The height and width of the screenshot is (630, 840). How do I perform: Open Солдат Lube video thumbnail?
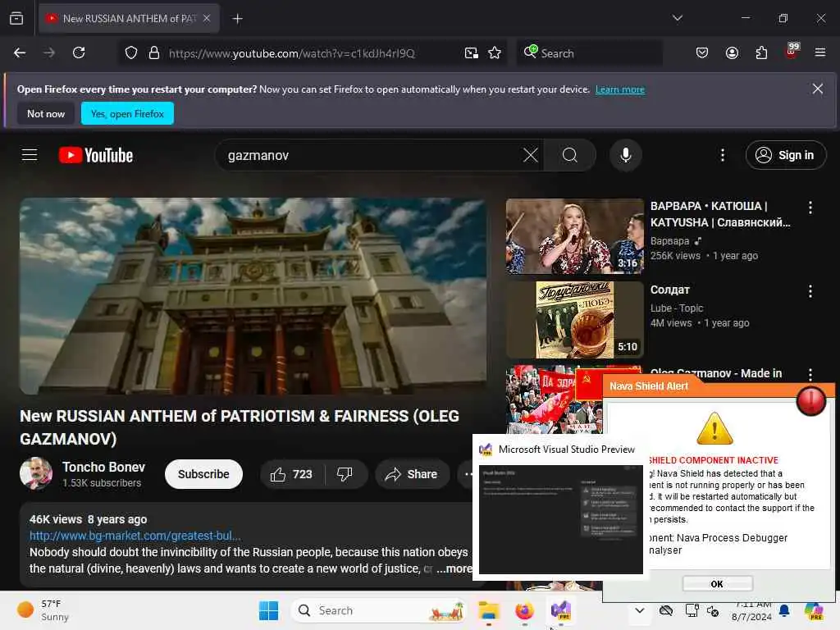pyautogui.click(x=575, y=320)
